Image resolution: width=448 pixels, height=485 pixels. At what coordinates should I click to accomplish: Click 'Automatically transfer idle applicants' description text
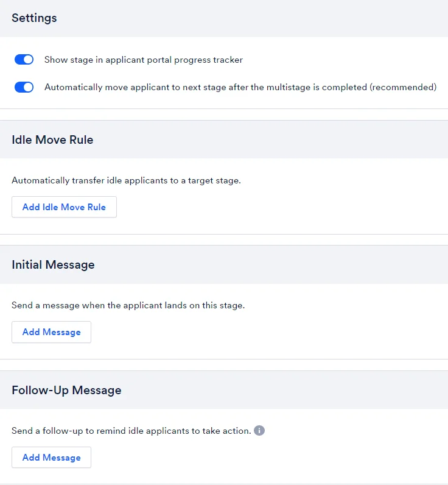pyautogui.click(x=126, y=180)
